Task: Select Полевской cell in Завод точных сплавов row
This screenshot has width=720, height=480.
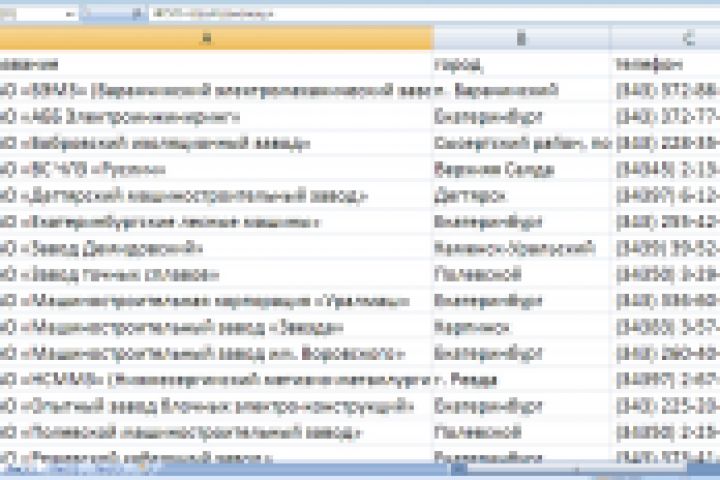Action: [x=522, y=275]
